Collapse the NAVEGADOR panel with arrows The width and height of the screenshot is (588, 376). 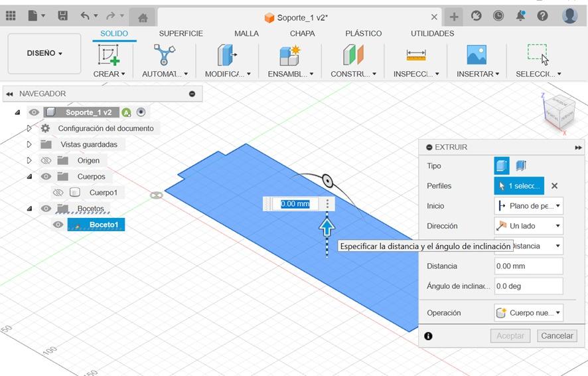pos(10,94)
